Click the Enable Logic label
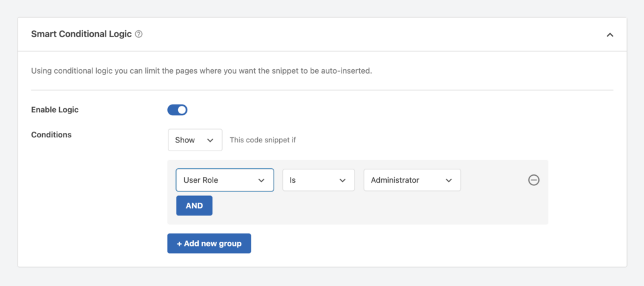The image size is (644, 286). pos(55,110)
